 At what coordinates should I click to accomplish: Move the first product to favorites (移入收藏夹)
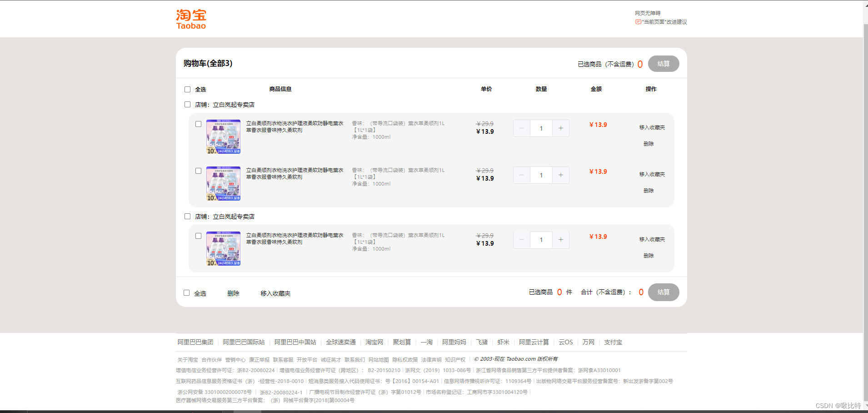652,127
